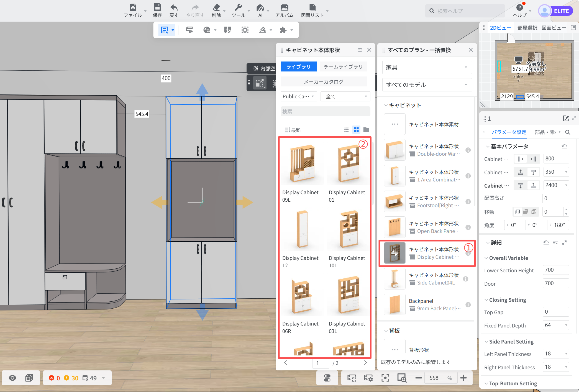This screenshot has width=579, height=392.
Task: Open the すべてのモデル dropdown
Action: (x=427, y=84)
